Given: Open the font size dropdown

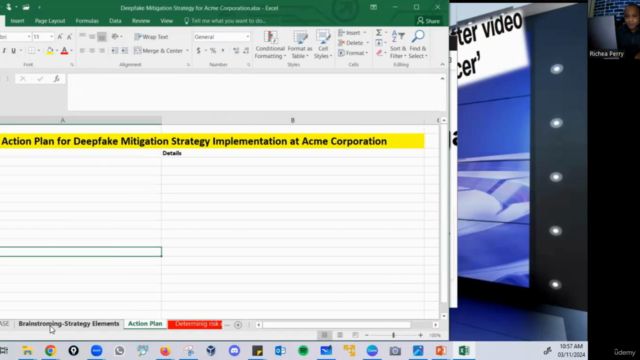Looking at the screenshot, I should point(51,37).
